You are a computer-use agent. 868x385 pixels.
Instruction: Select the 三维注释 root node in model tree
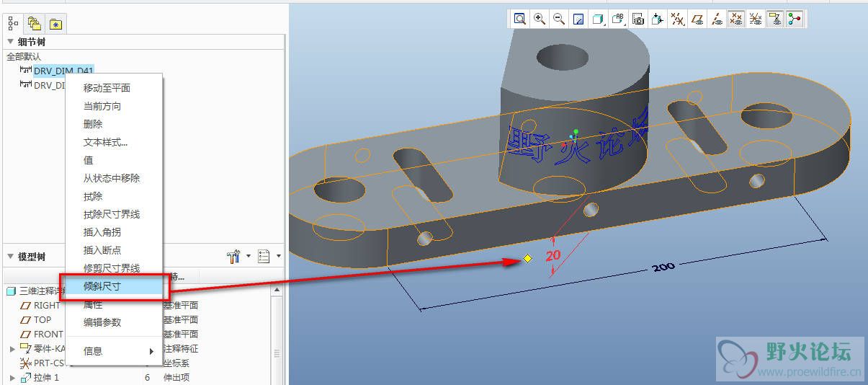(x=35, y=291)
